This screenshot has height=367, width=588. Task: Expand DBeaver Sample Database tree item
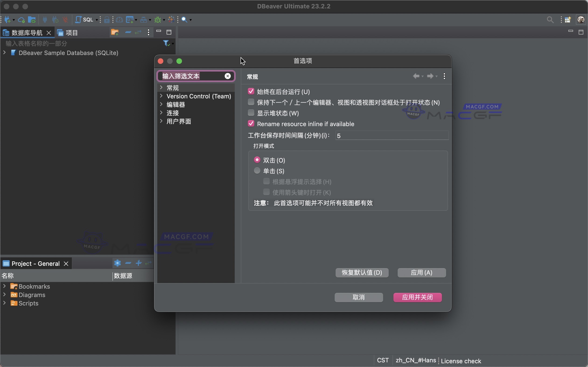click(4, 53)
